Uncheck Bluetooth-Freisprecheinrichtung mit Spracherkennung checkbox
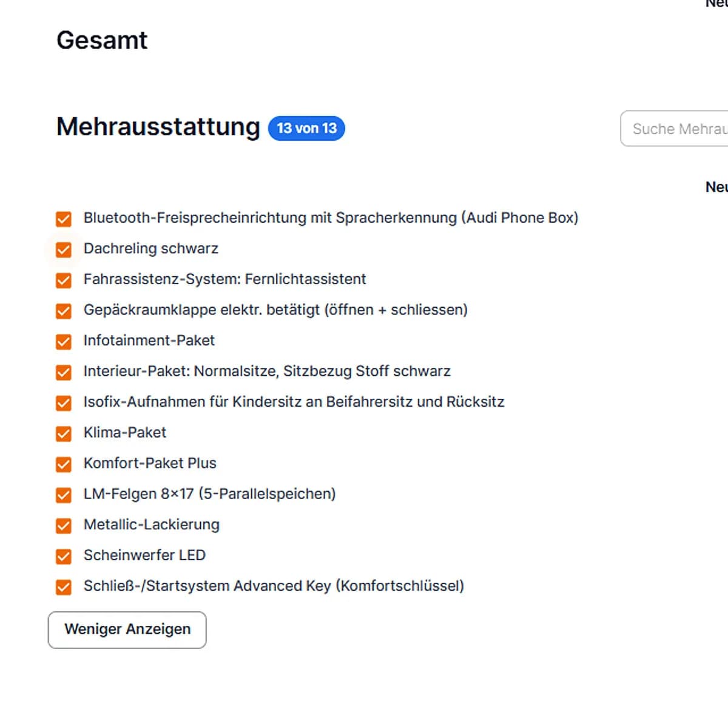The height and width of the screenshot is (709, 728). point(64,219)
